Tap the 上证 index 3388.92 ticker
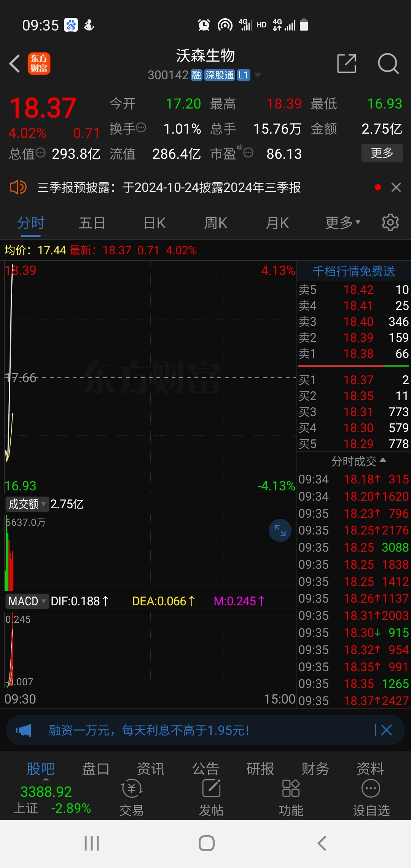Viewport: 411px width, 868px height. click(x=51, y=799)
